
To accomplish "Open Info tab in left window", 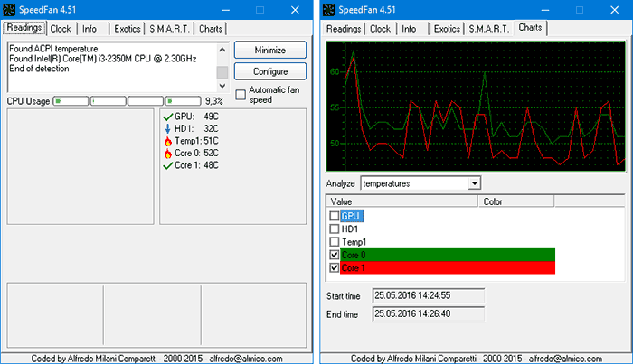I will (90, 29).
